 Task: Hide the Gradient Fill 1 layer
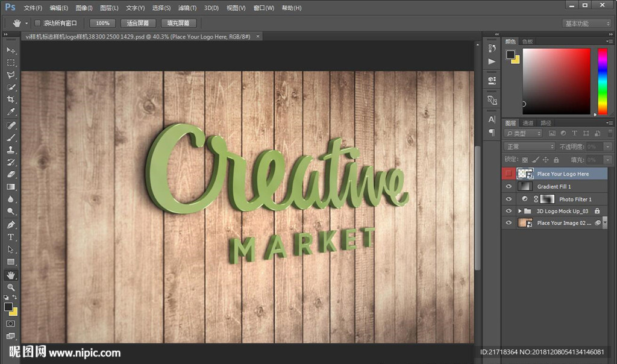click(509, 187)
